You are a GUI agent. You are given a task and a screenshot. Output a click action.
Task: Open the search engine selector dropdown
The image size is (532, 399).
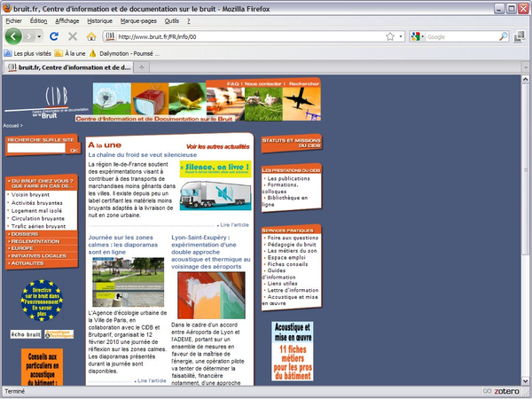(418, 36)
